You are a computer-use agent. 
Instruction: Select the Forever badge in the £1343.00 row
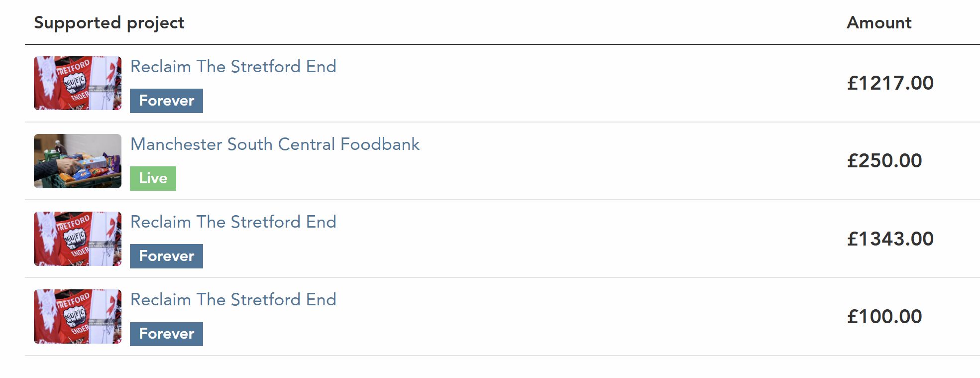(166, 256)
